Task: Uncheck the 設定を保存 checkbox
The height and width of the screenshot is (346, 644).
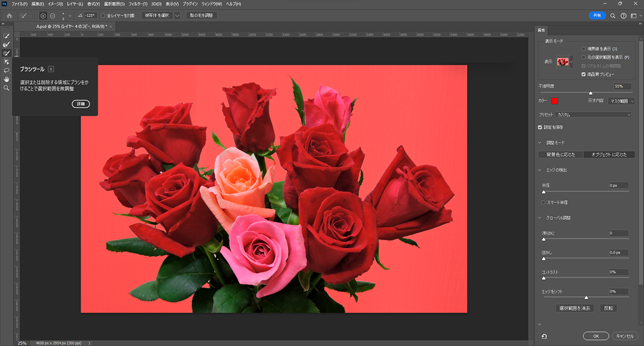Action: click(540, 127)
